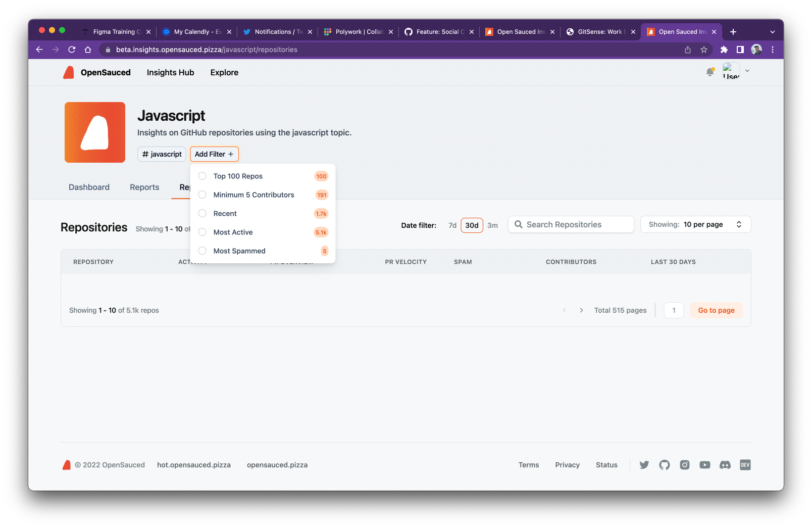The width and height of the screenshot is (812, 528).
Task: Open the Discord icon in the footer
Action: pos(725,465)
